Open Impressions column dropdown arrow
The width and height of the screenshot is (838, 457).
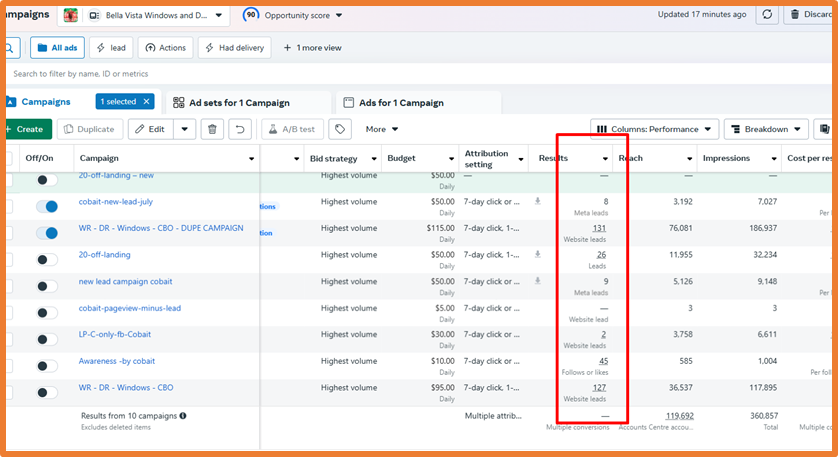click(x=774, y=159)
